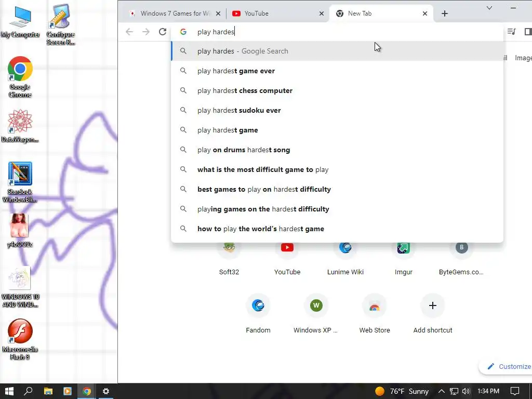Open the notification center icon
Viewport: 532px width, 399px height.
[x=515, y=391]
